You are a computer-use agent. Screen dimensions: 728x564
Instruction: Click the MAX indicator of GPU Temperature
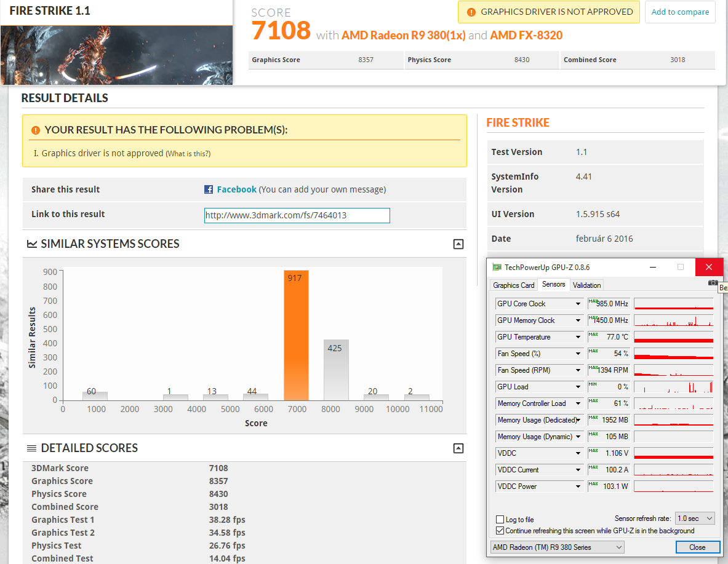tap(593, 334)
